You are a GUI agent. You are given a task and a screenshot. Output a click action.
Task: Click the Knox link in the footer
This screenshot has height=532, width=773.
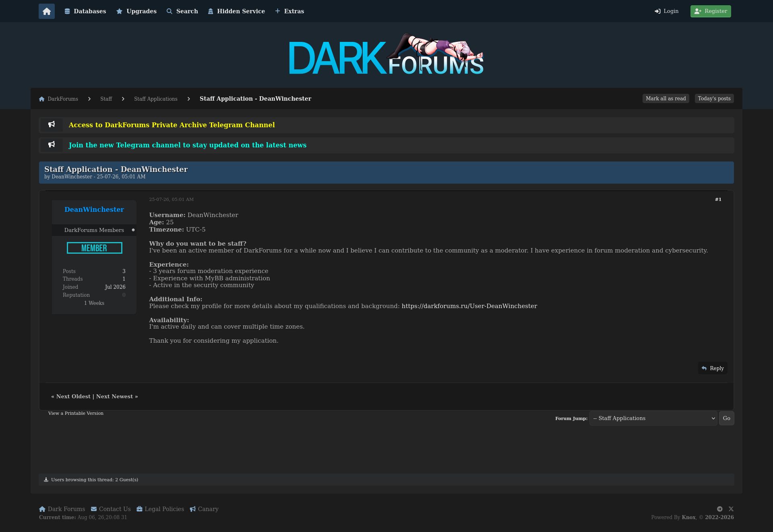(688, 518)
